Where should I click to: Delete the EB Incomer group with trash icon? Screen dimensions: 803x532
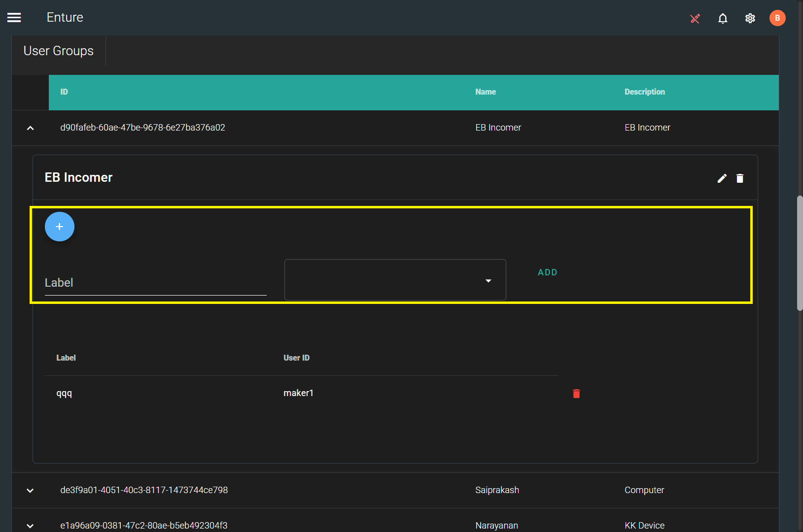[x=740, y=178]
